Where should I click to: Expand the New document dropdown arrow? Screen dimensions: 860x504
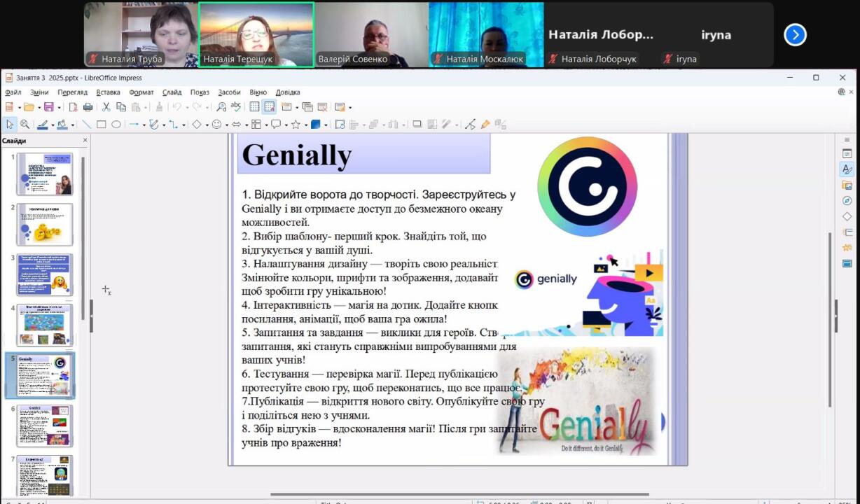[x=18, y=108]
